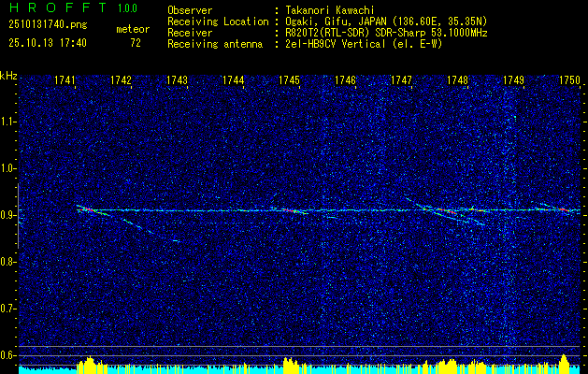The width and height of the screenshot is (588, 374).
Task: Click the gray vertical range bar beside 0.9
Action: pyautogui.click(x=19, y=216)
